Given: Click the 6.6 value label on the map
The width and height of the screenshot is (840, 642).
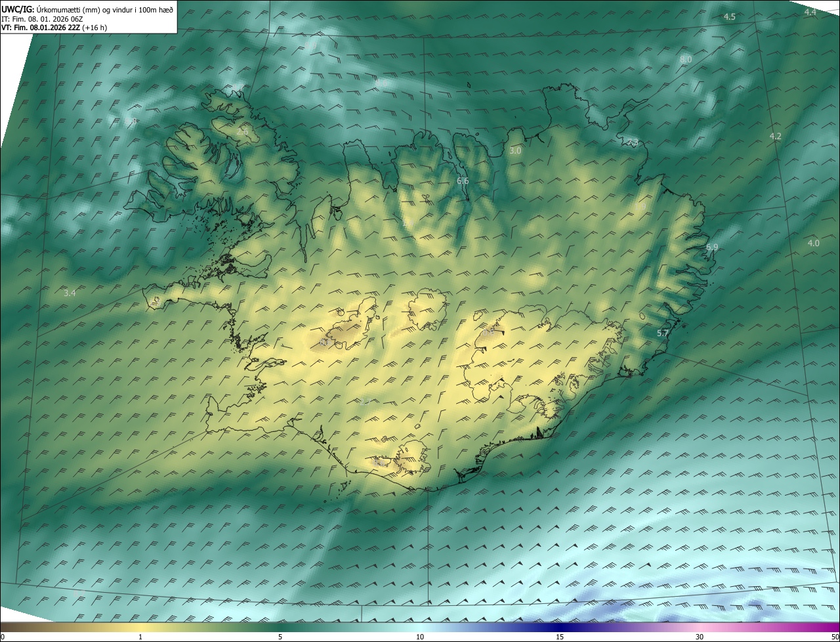Looking at the screenshot, I should pyautogui.click(x=463, y=181).
